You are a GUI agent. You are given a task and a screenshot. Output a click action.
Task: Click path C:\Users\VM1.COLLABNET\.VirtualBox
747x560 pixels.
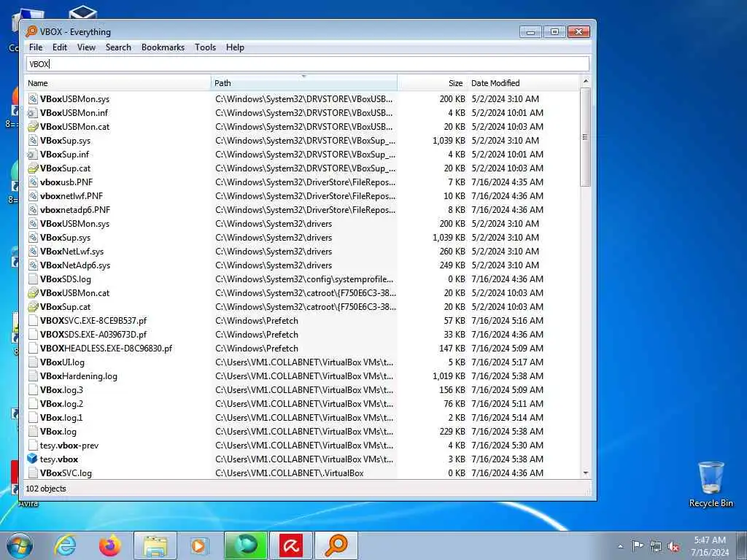tap(289, 472)
